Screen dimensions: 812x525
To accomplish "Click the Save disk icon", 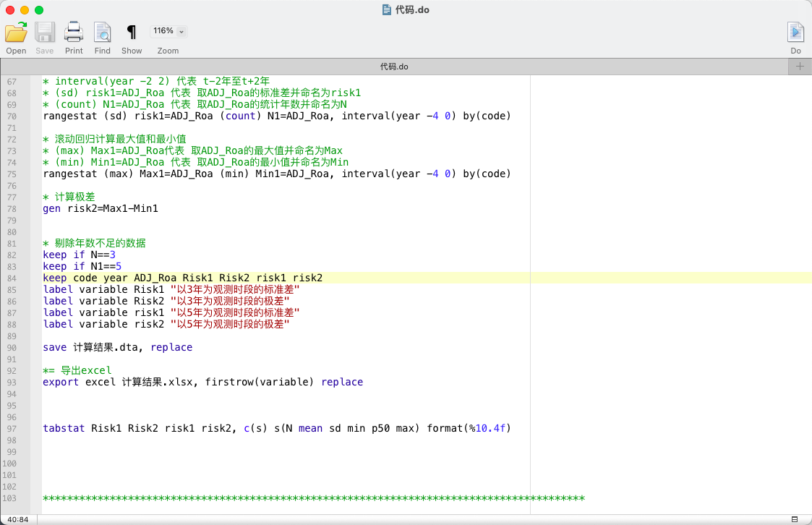I will click(x=45, y=32).
